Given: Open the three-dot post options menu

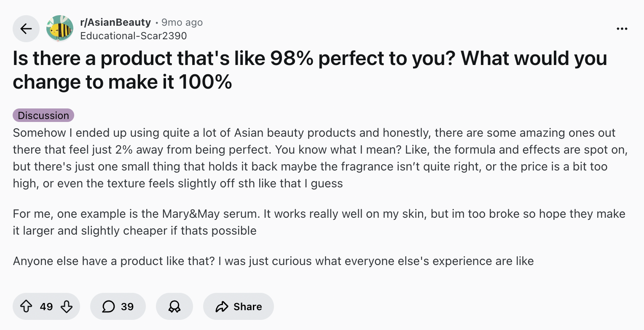Looking at the screenshot, I should click(622, 29).
